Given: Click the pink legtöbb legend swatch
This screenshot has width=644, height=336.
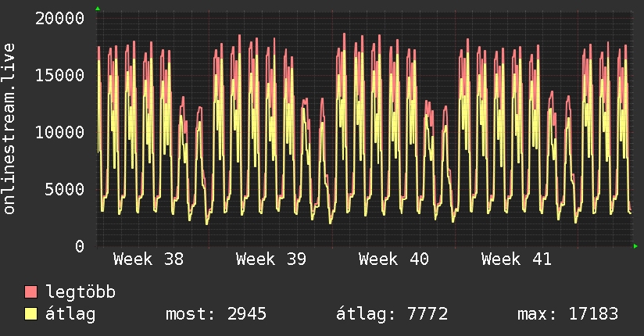Looking at the screenshot, I should (x=30, y=291).
